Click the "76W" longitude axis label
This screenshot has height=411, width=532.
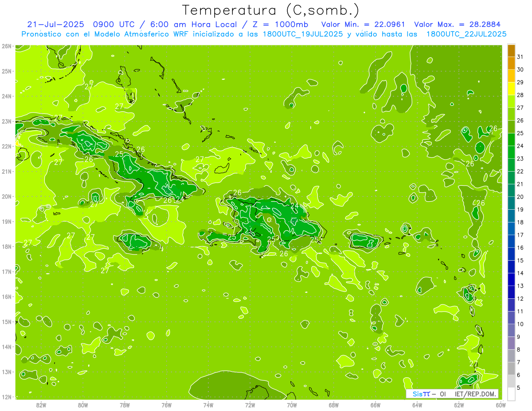[166, 405]
